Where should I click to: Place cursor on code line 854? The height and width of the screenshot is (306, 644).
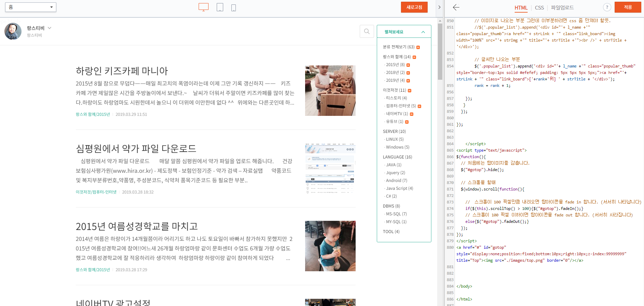(x=546, y=73)
